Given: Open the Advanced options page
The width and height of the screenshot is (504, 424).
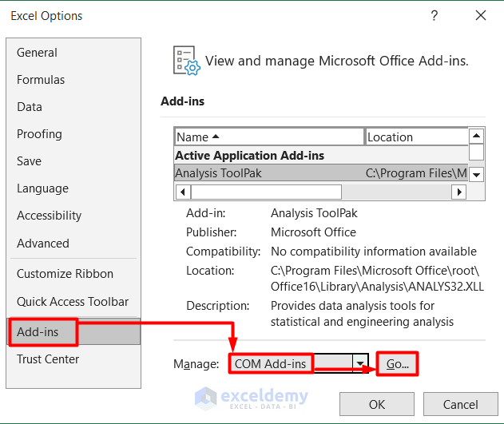Looking at the screenshot, I should 43,244.
